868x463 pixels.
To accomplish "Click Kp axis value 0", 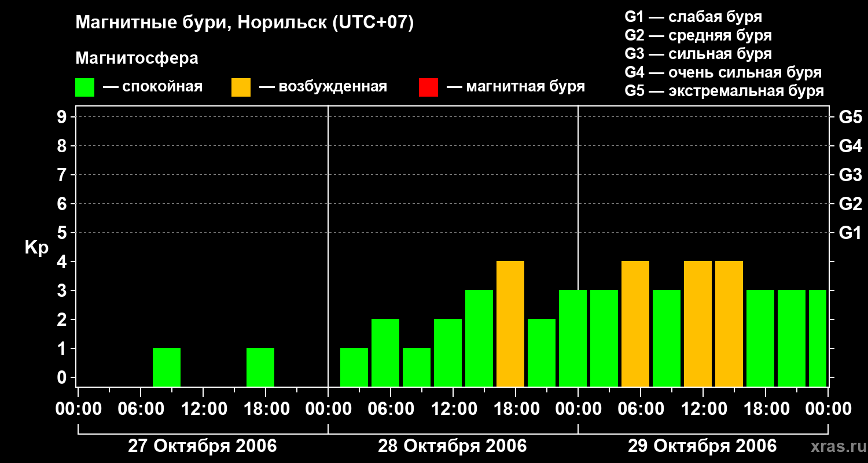I will click(x=63, y=377).
